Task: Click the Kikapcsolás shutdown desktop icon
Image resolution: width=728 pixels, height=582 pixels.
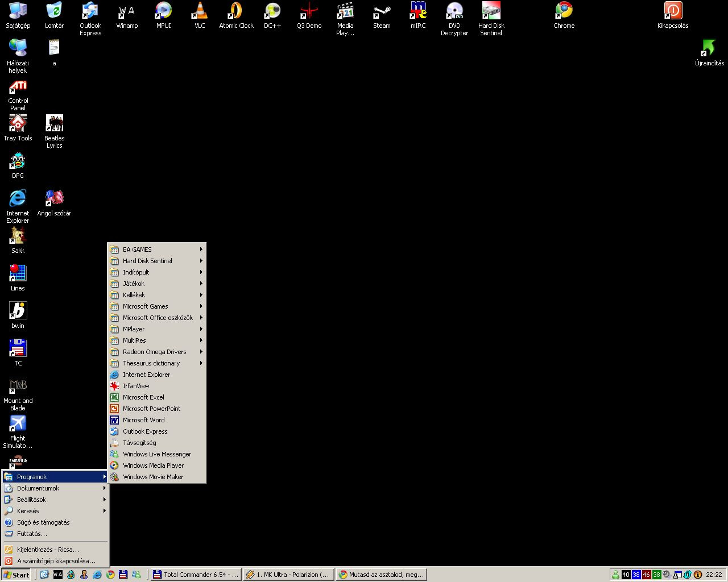Action: (673, 15)
